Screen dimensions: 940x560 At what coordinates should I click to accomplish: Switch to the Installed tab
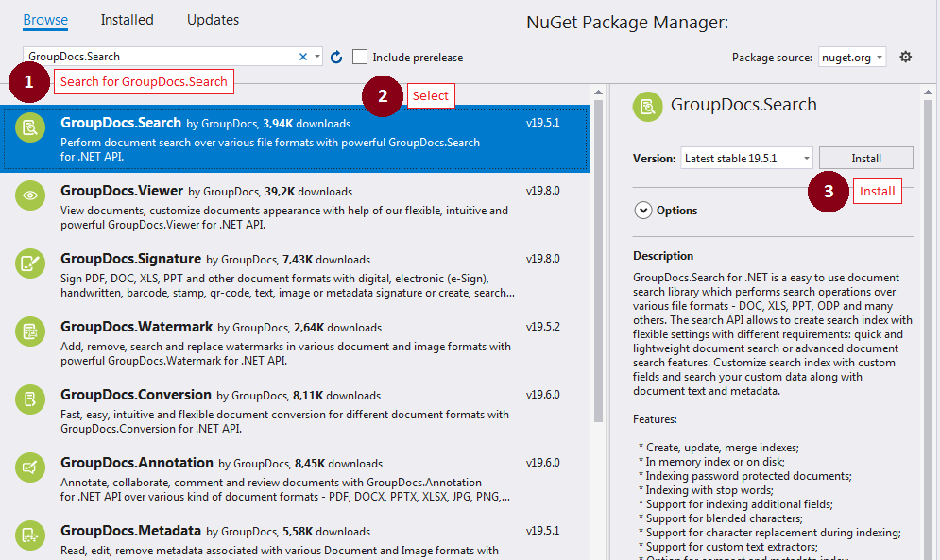click(x=127, y=20)
